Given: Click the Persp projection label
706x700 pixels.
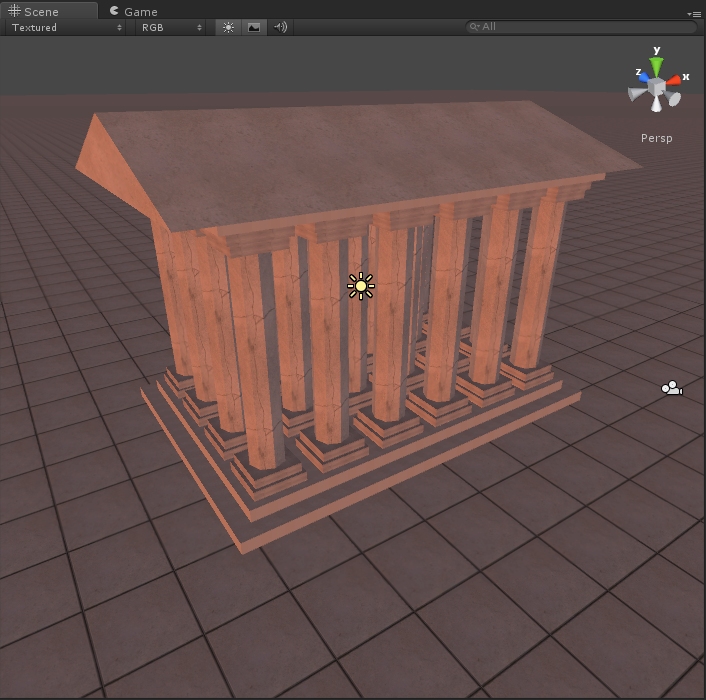Looking at the screenshot, I should point(656,138).
